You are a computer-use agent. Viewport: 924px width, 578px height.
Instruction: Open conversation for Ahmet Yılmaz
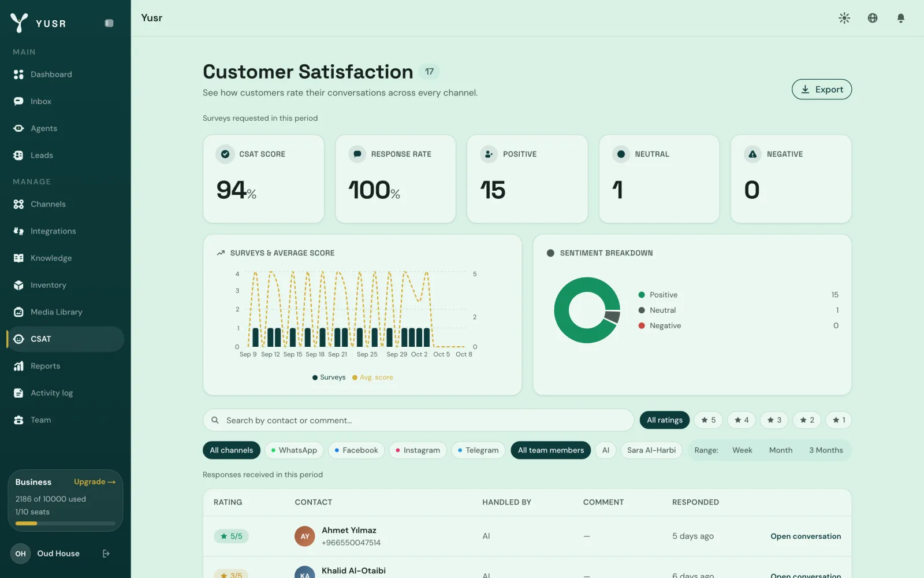pyautogui.click(x=806, y=536)
